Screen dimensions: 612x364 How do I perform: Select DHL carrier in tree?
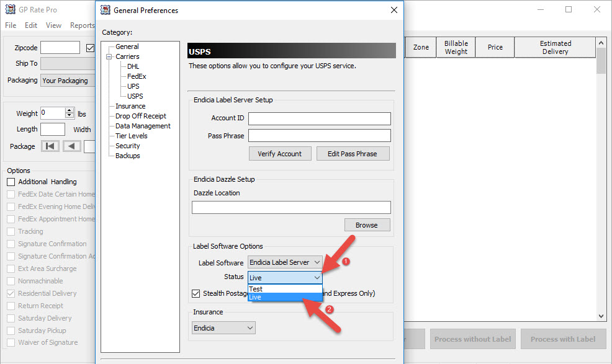[x=133, y=66]
